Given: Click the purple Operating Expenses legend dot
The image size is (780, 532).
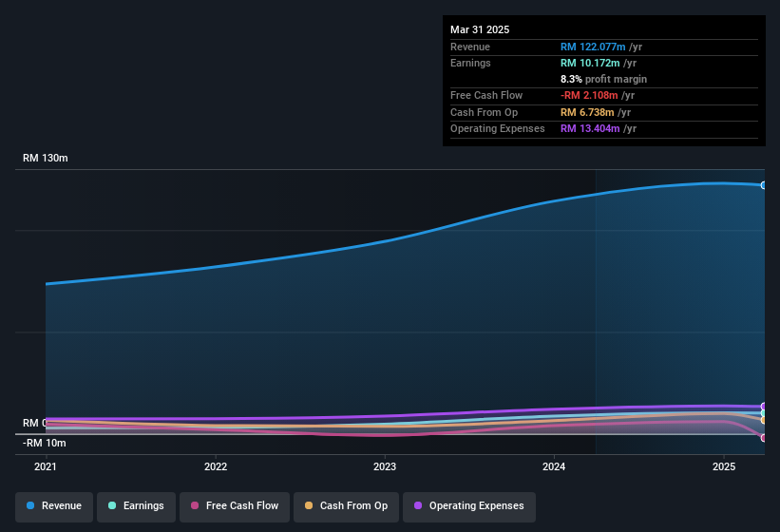Looking at the screenshot, I should point(418,505).
